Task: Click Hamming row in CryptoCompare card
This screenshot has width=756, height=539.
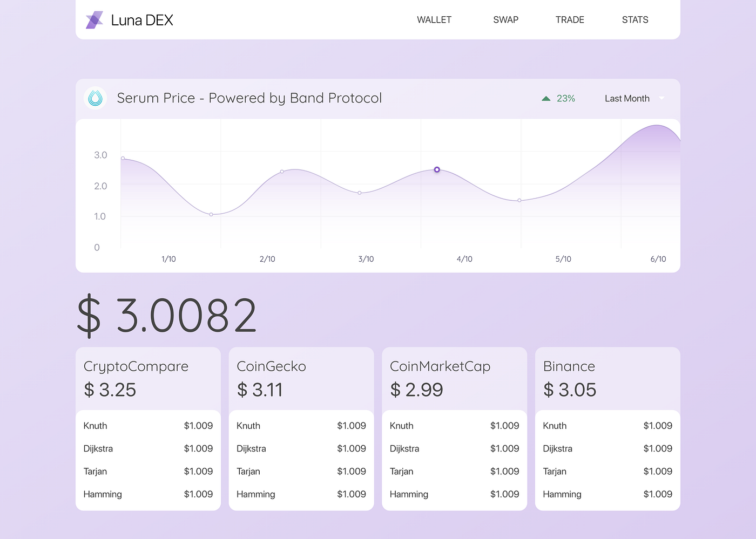Action: tap(148, 494)
